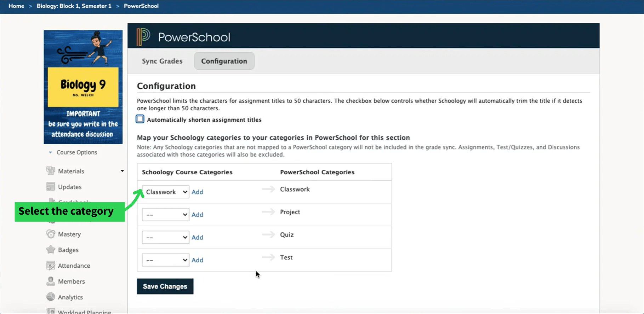The image size is (644, 314).
Task: Open Members in the sidebar
Action: coord(72,281)
